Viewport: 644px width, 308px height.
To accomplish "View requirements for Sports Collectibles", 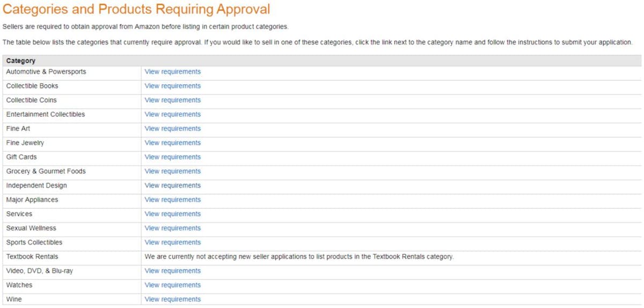I will 172,242.
